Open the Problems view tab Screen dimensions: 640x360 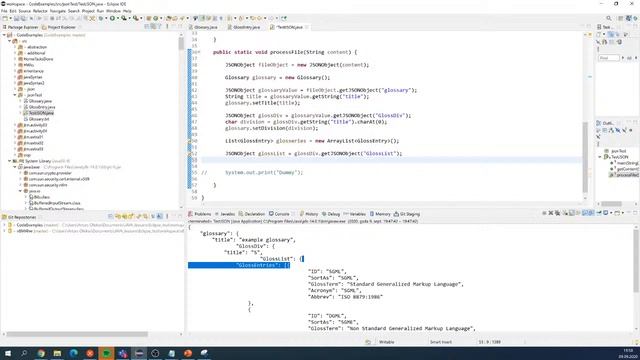tap(200, 214)
